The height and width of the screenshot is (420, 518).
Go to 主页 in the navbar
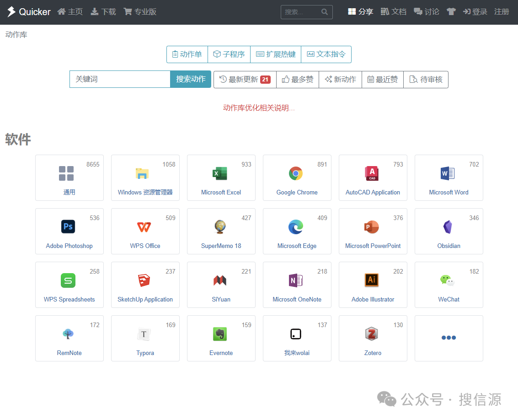tap(69, 12)
